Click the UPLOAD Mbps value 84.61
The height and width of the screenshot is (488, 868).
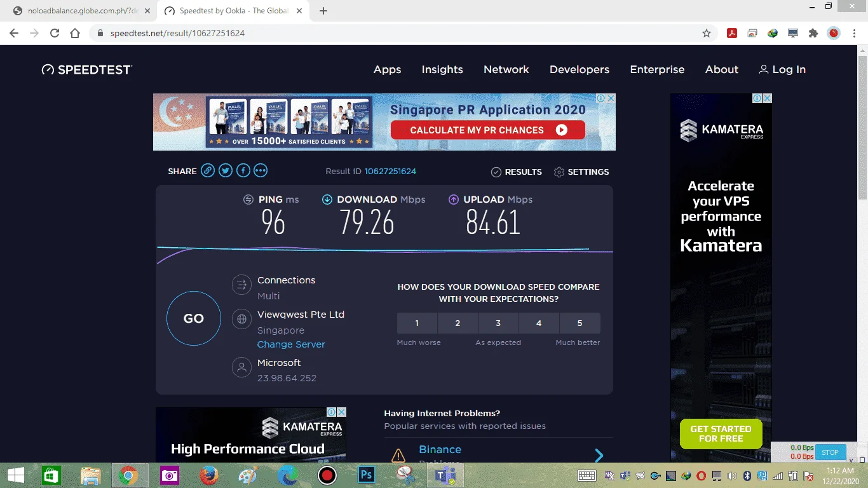pyautogui.click(x=493, y=222)
